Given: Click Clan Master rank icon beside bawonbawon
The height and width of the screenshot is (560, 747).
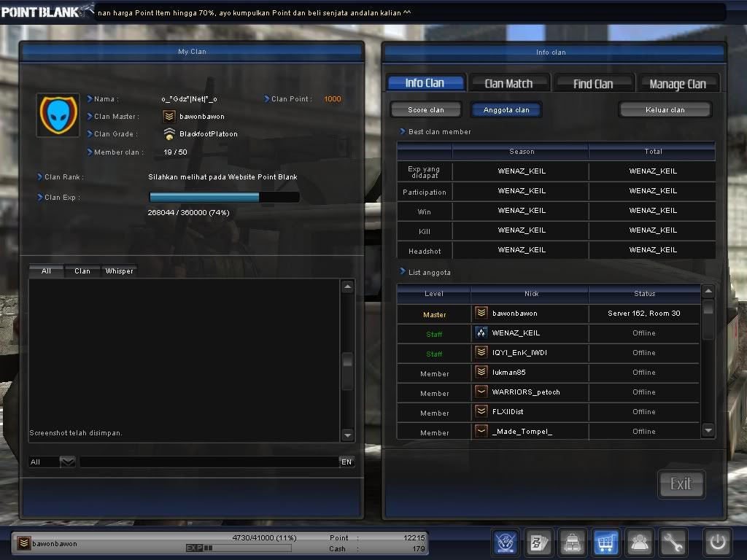Looking at the screenshot, I should tap(169, 116).
